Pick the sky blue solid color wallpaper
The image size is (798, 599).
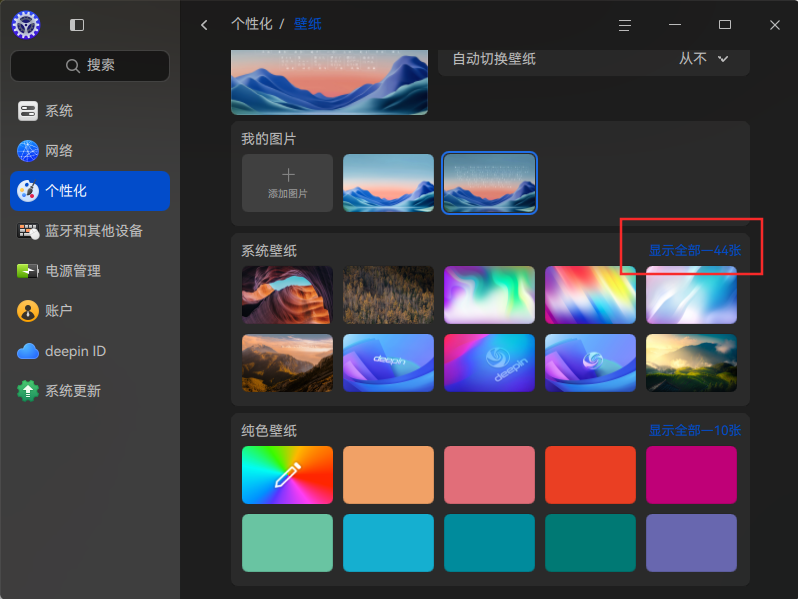pos(388,543)
